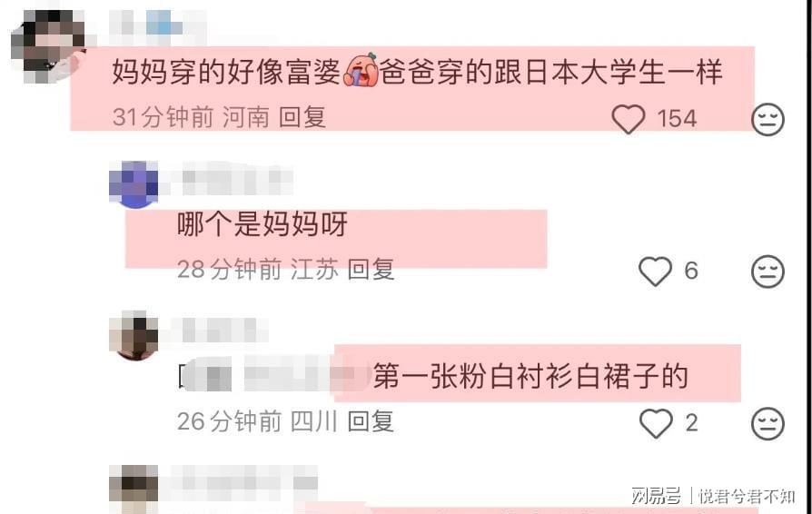Image resolution: width=812 pixels, height=514 pixels.
Task: Tap the heart icon showing 6 likes
Action: click(x=655, y=272)
